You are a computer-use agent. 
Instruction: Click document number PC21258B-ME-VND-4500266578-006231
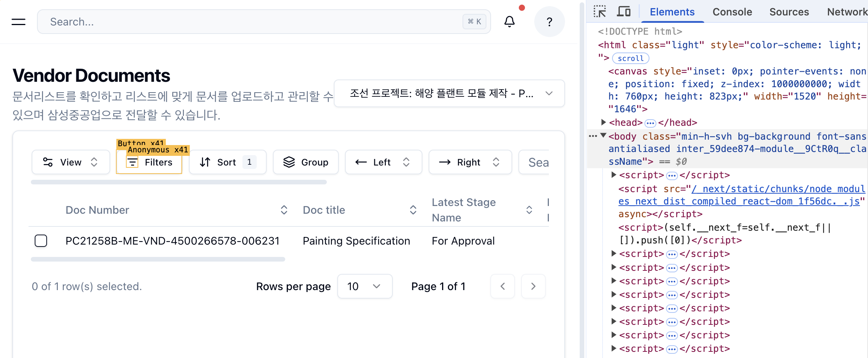(x=172, y=241)
